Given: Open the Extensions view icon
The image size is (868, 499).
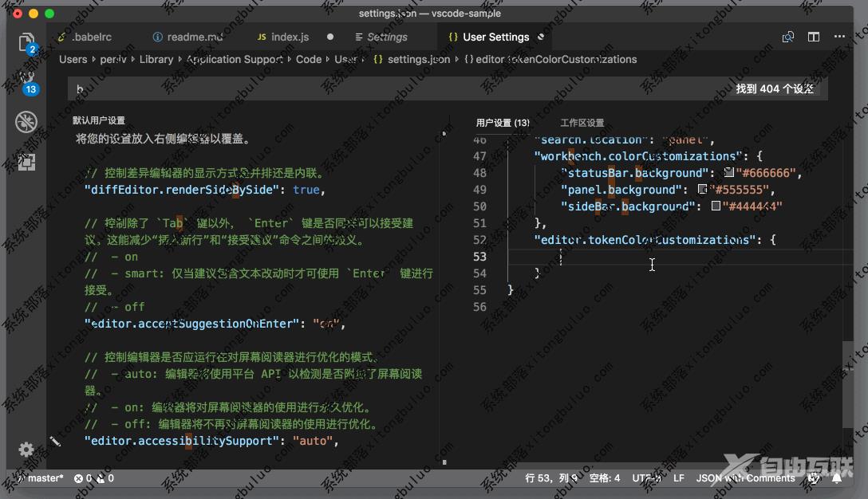Looking at the screenshot, I should [26, 162].
